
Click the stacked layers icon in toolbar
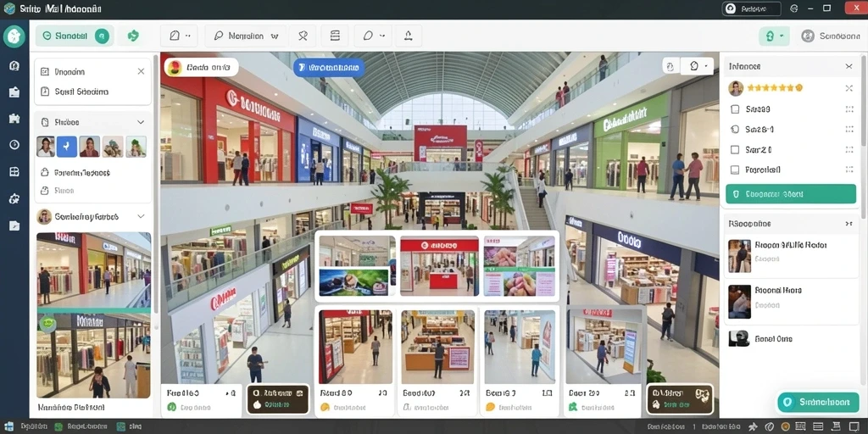tap(335, 36)
